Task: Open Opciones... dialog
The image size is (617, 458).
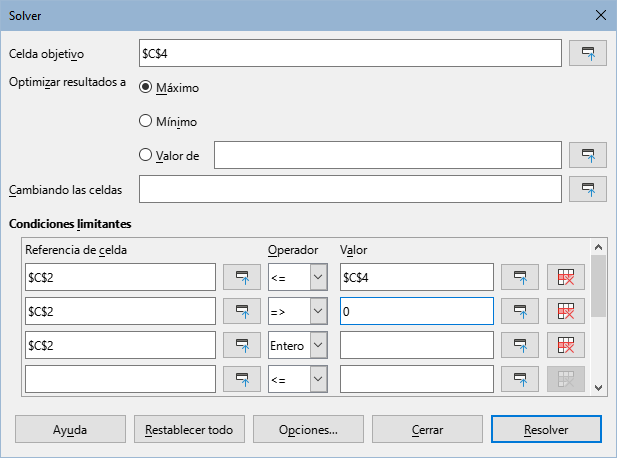Action: (x=308, y=429)
